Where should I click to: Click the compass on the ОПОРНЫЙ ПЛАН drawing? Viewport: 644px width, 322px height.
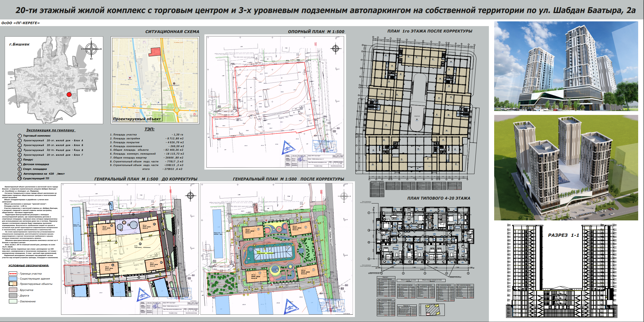click(x=335, y=49)
